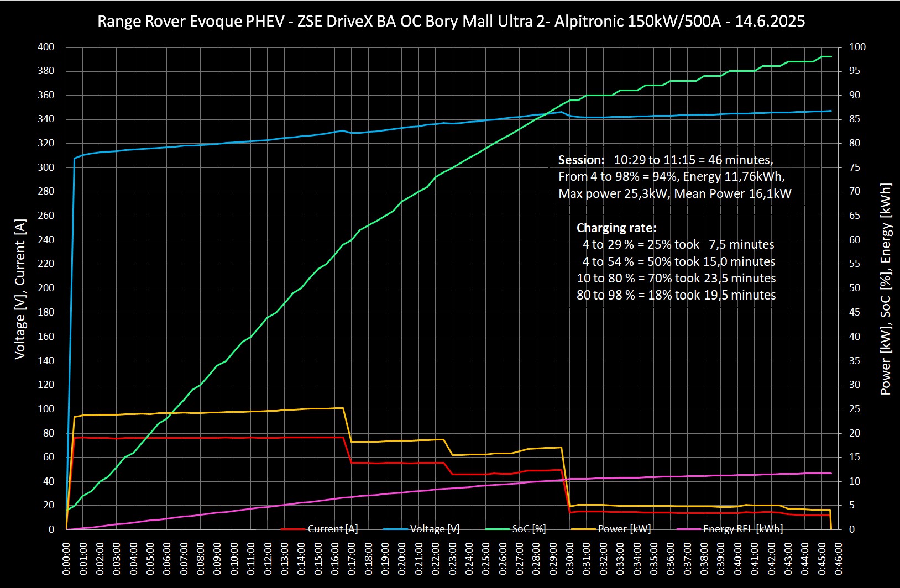The image size is (900, 588).
Task: Click the blue legend line for Voltage
Action: click(x=396, y=529)
